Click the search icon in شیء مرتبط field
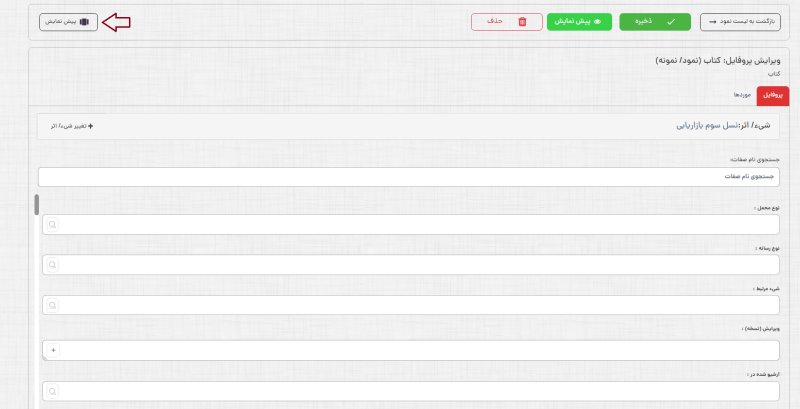800x409 pixels. point(52,305)
